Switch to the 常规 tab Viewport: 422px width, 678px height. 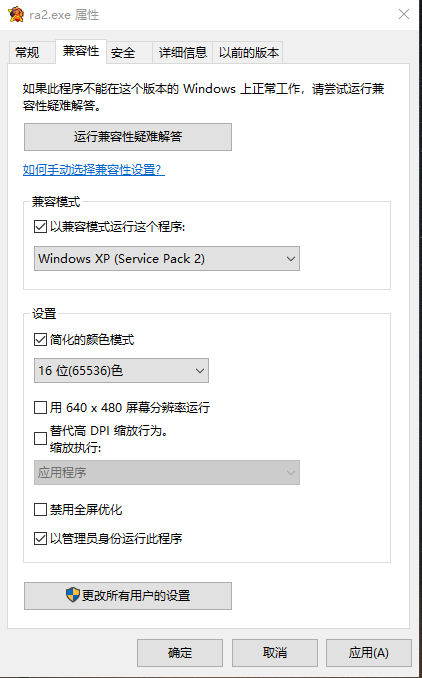pos(27,53)
